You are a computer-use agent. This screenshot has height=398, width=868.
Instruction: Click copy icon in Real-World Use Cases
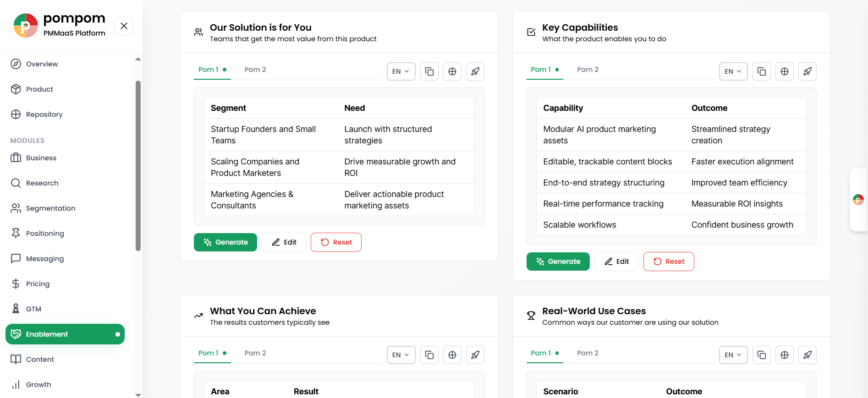pos(762,355)
